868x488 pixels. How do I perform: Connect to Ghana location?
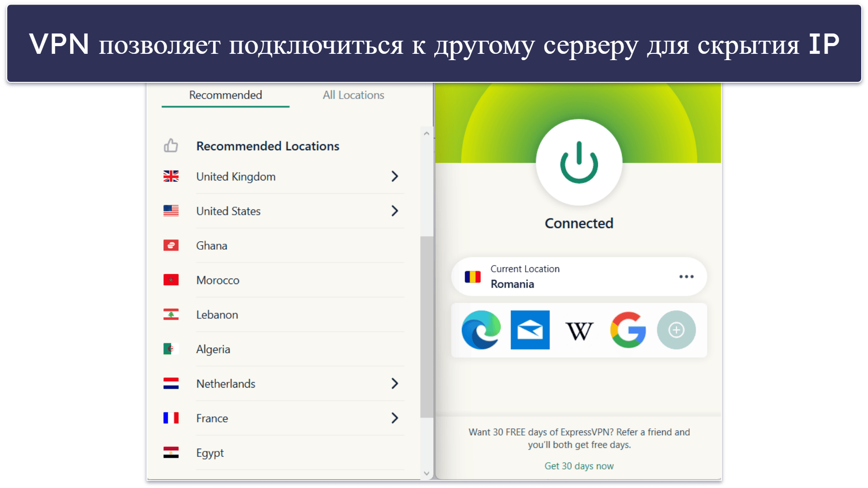coord(284,246)
